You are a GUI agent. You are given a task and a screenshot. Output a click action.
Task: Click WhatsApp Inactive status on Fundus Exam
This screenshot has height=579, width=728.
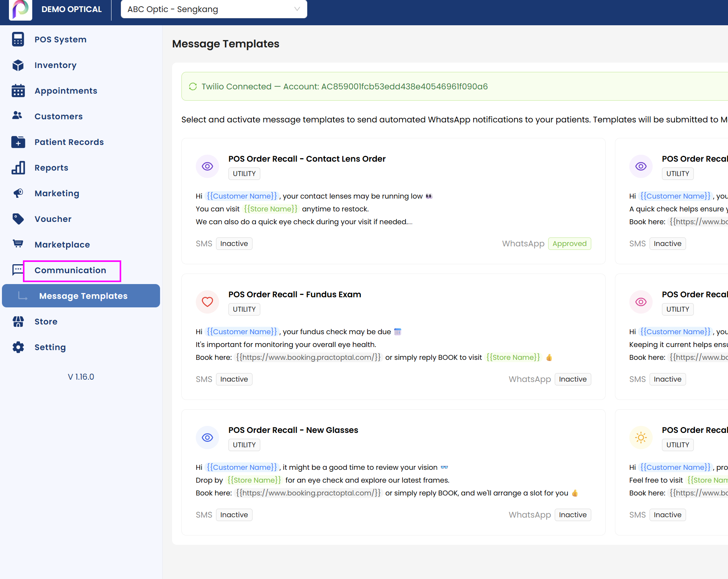tap(573, 379)
